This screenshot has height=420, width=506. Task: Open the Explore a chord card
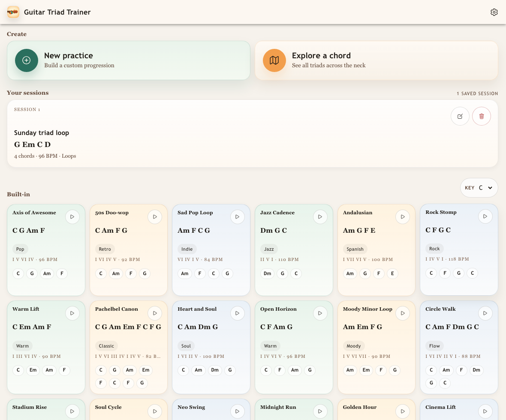tap(376, 60)
